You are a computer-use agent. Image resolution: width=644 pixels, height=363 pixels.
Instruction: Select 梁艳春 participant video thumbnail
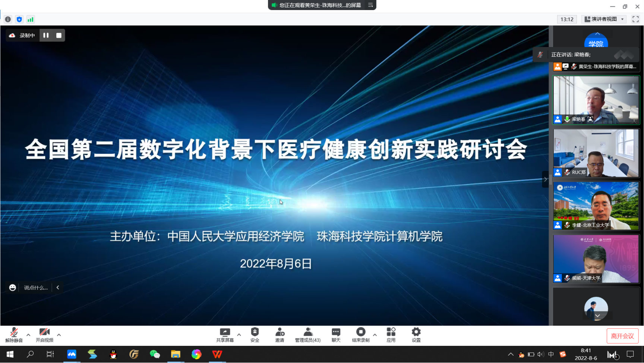pyautogui.click(x=596, y=100)
